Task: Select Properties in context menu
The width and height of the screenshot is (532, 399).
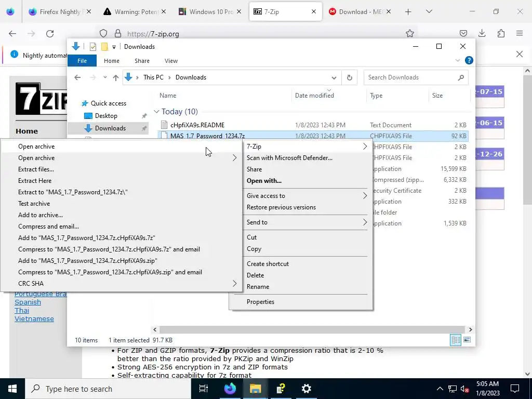Action: point(260,302)
